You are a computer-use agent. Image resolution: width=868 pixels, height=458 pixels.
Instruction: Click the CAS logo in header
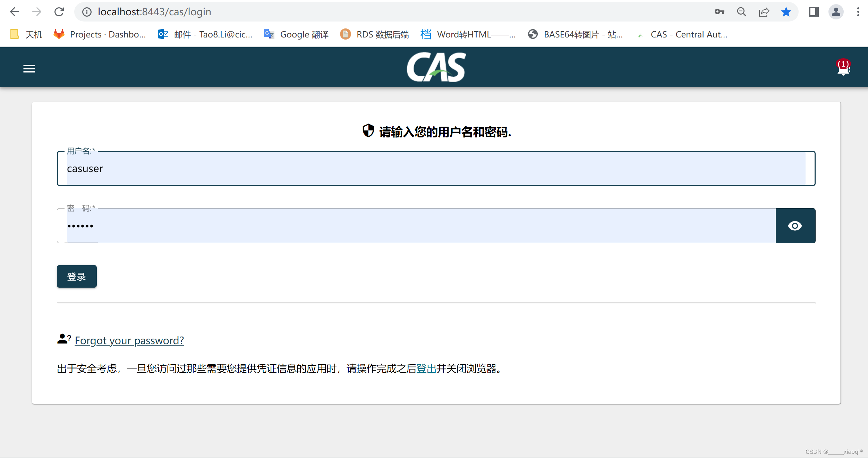coord(436,67)
